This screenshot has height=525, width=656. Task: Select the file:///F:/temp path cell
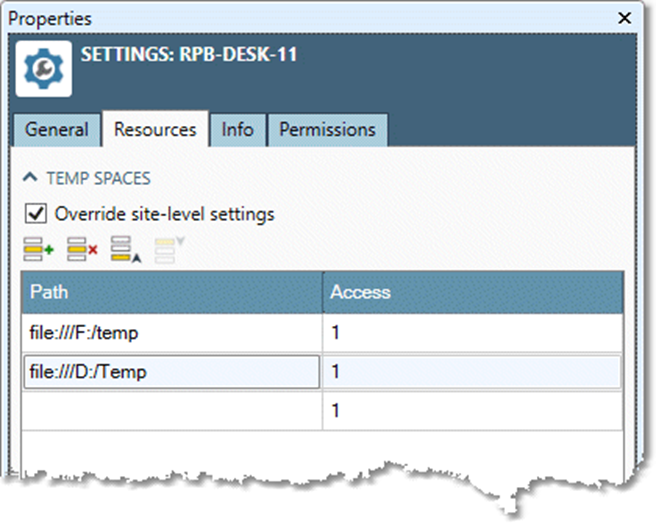coord(172,333)
